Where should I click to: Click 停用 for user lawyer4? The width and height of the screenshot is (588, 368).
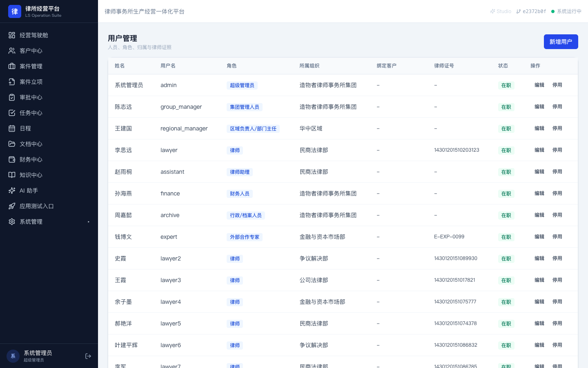pyautogui.click(x=557, y=302)
